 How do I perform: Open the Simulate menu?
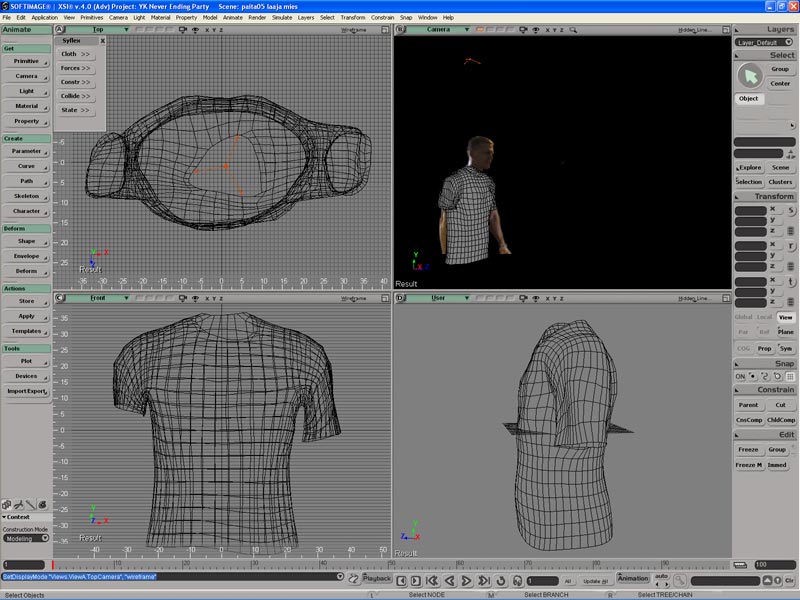tap(282, 17)
